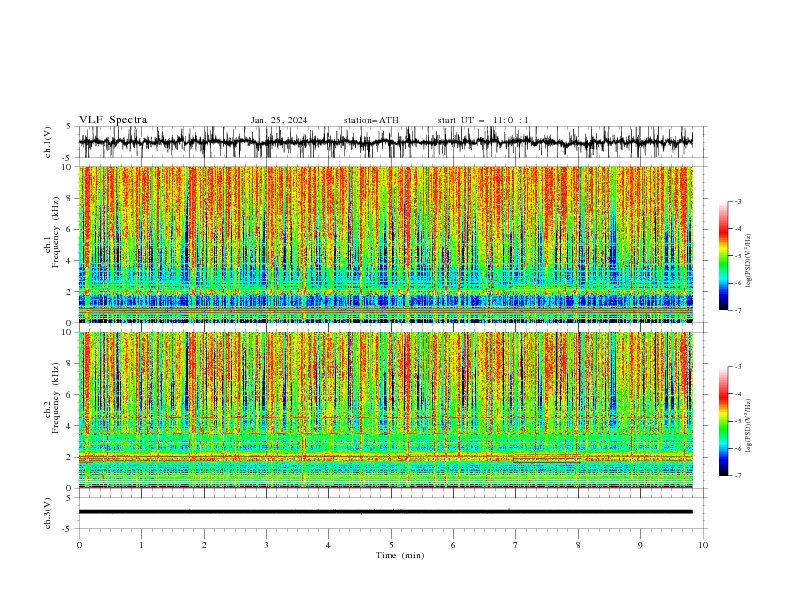Click the upper color bar's log(PSD) label

(749, 261)
